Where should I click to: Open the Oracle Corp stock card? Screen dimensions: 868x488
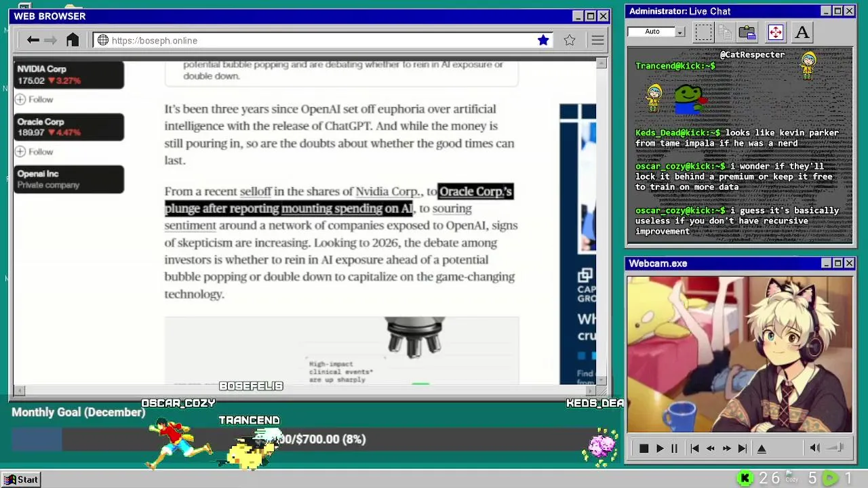[68, 127]
